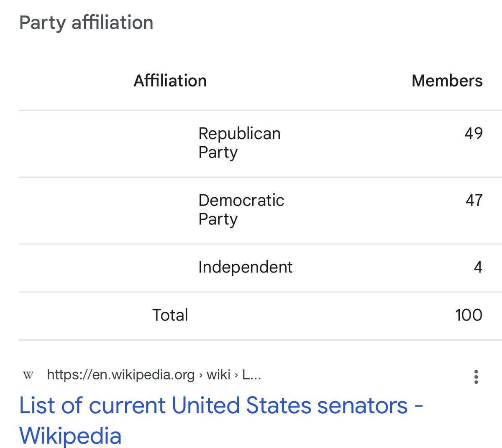The width and height of the screenshot is (502, 448).
Task: Click the Republican member count 49
Action: [473, 133]
